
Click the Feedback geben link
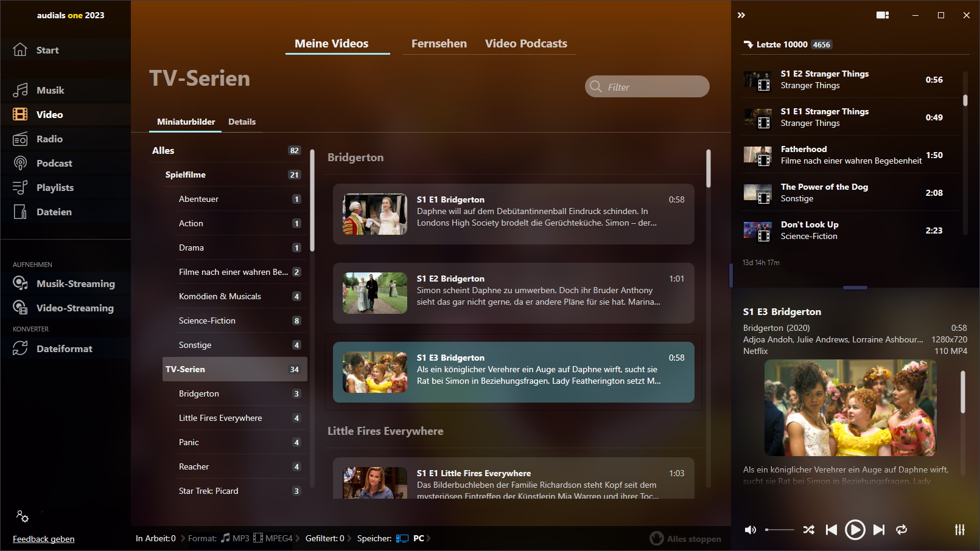pyautogui.click(x=44, y=539)
